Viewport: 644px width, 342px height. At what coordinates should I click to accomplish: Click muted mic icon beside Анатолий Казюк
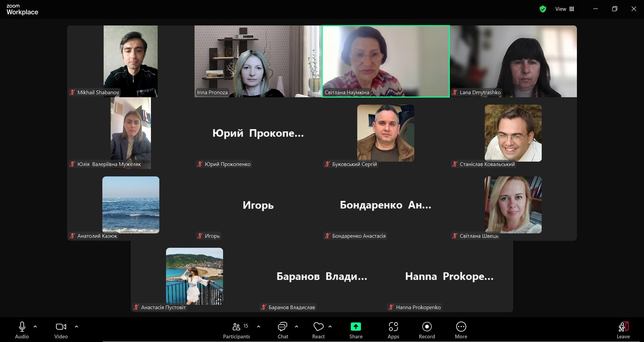click(72, 236)
